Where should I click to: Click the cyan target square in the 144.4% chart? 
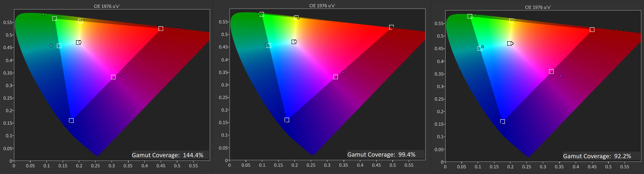pyautogui.click(x=59, y=46)
